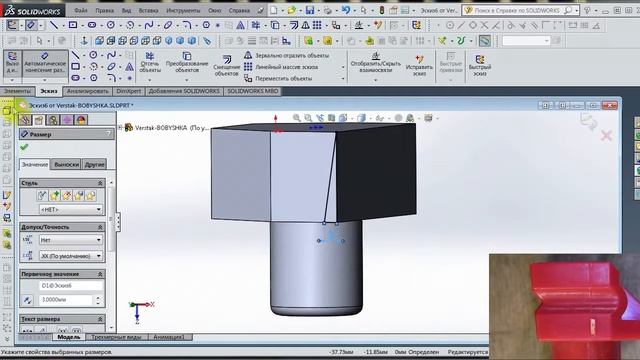Collapse the Текст размера section
The image size is (640, 360).
coord(100,319)
